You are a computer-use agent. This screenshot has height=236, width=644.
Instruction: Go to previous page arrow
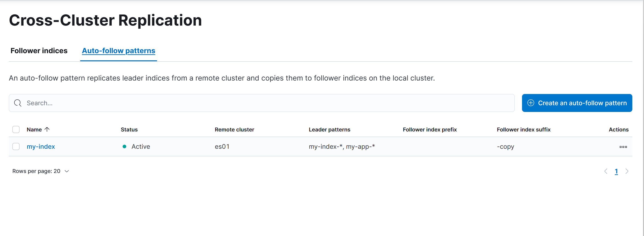[606, 171]
